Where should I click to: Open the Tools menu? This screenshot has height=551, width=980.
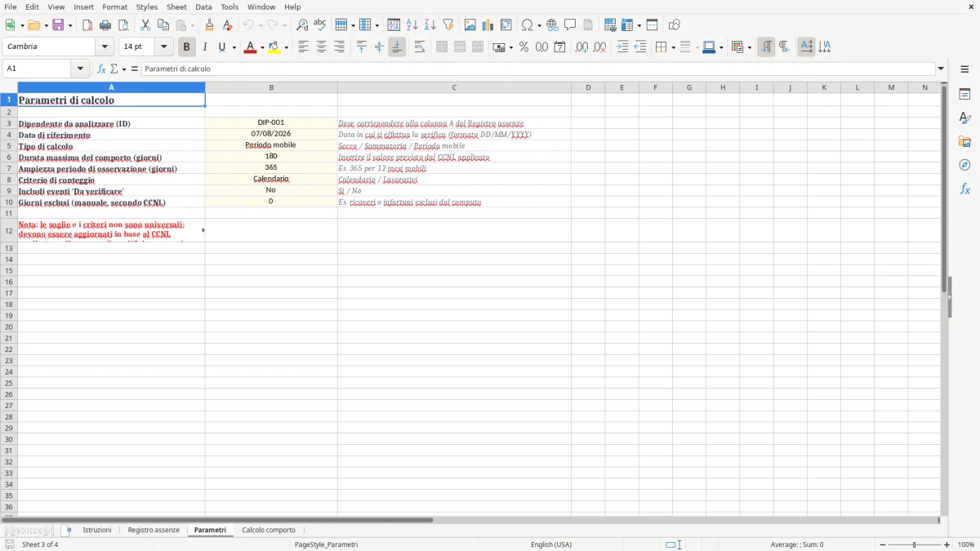[229, 7]
